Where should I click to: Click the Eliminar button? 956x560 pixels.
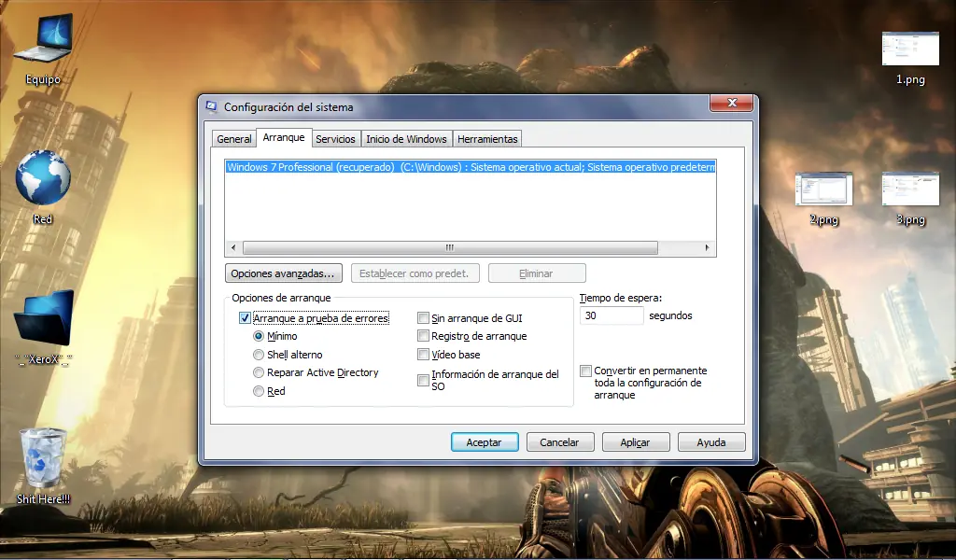537,273
